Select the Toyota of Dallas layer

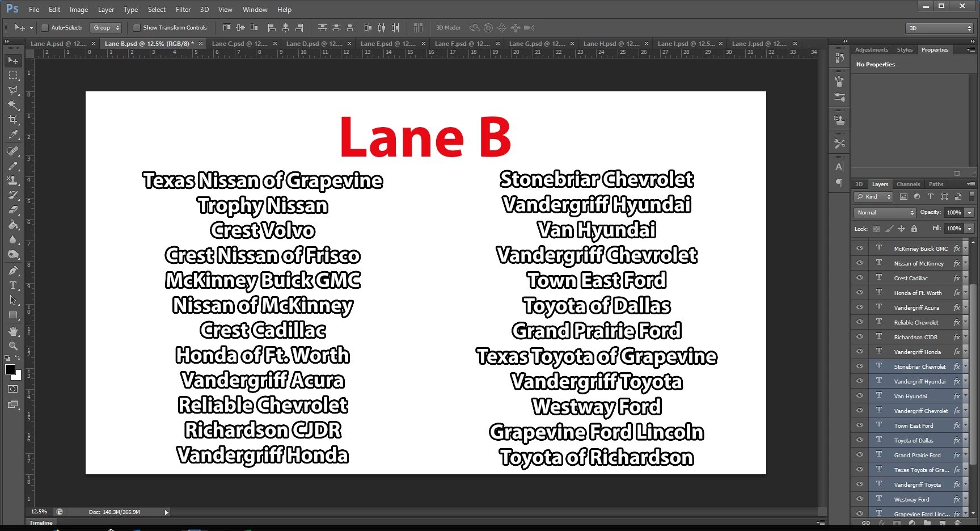click(x=914, y=440)
